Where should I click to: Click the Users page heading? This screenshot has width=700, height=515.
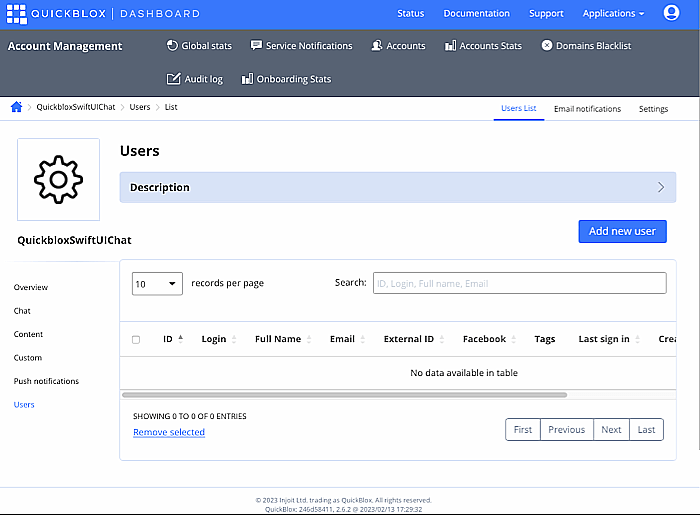pos(140,151)
